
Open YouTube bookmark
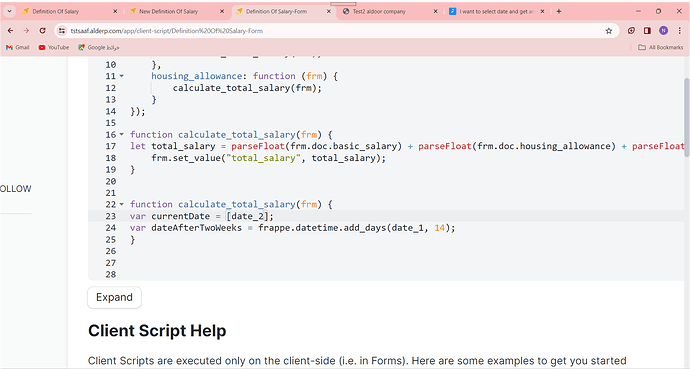[x=54, y=47]
